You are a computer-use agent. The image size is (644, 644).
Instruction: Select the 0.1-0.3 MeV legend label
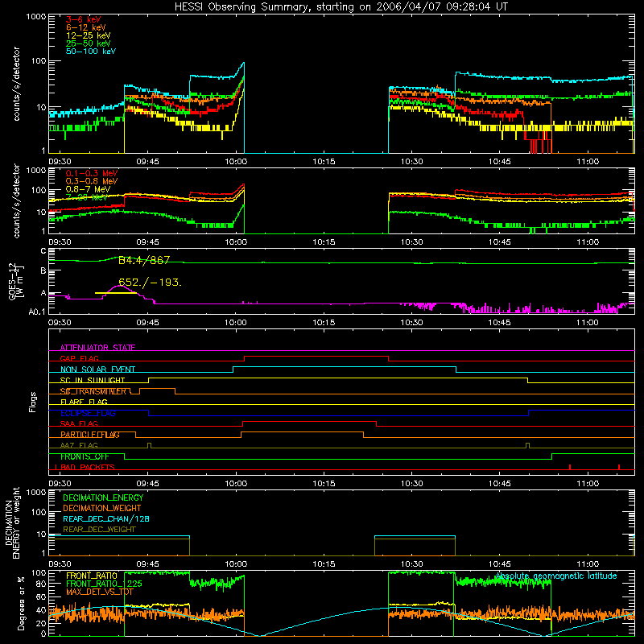[92, 173]
